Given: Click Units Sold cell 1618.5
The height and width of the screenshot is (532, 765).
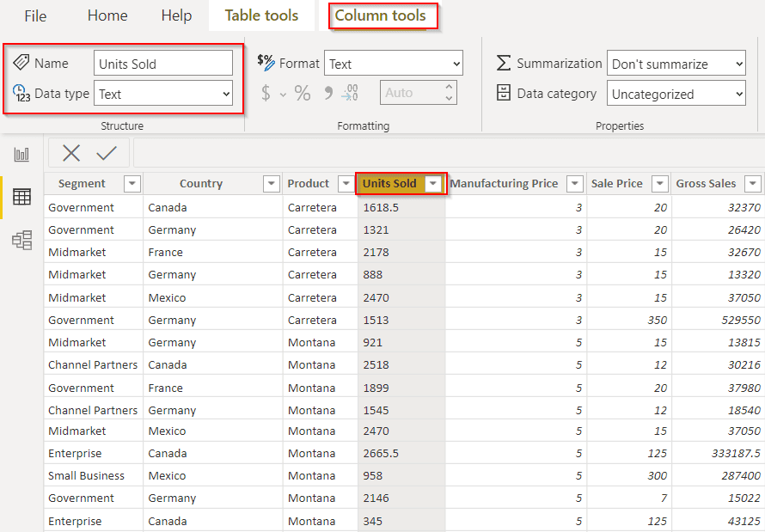Looking at the screenshot, I should (401, 207).
